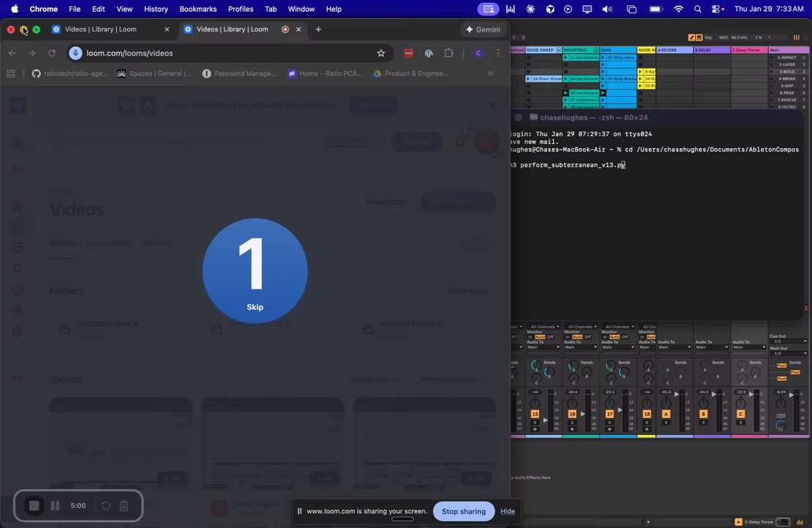Select the C Delay Throw track header
The height and width of the screenshot is (528, 812).
[x=750, y=50]
